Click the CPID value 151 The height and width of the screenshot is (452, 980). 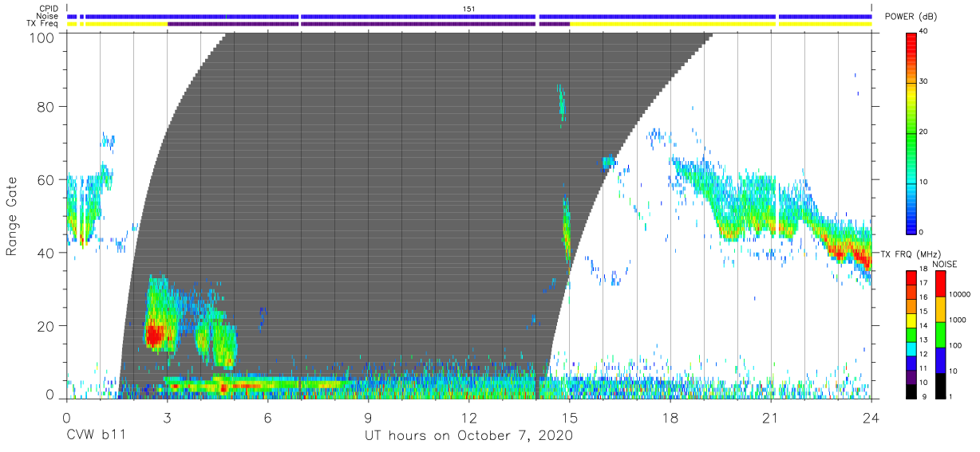pyautogui.click(x=468, y=9)
